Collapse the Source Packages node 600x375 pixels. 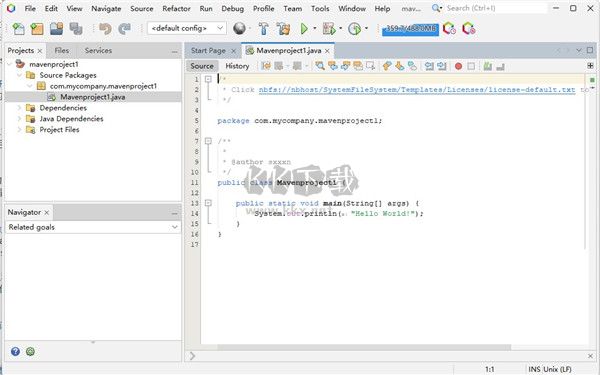(19, 75)
